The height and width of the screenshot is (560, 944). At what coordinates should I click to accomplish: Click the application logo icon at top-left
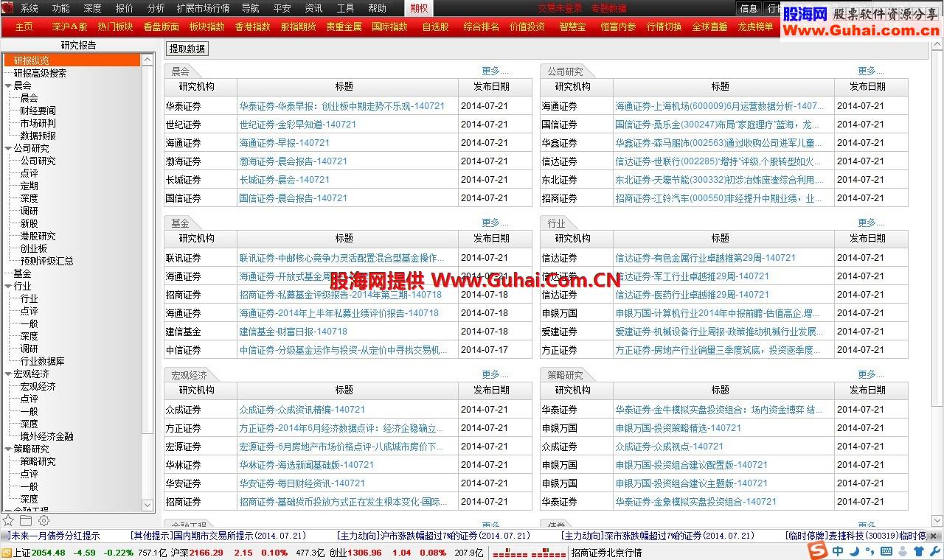[7, 8]
